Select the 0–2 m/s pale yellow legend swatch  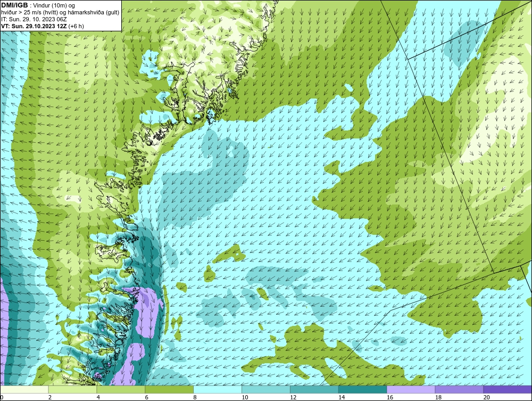point(24,389)
